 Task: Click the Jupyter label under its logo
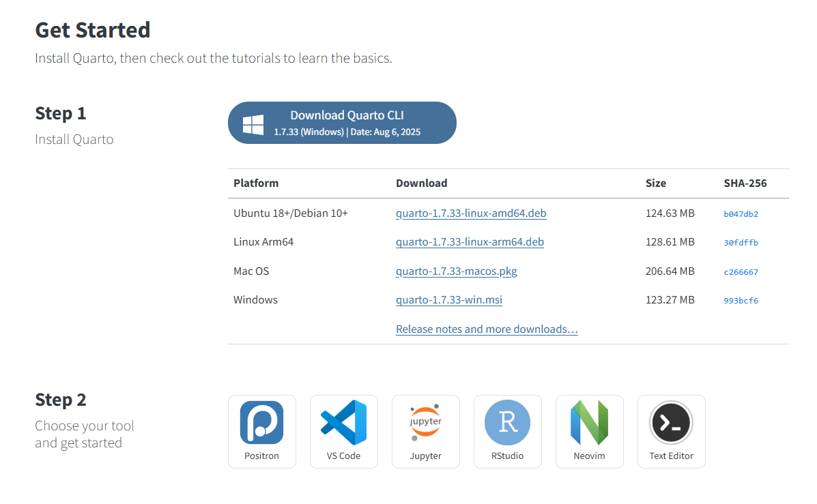[x=425, y=456]
